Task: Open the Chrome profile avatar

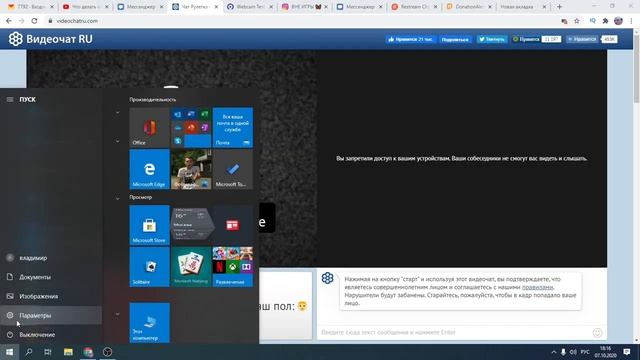Action: (x=618, y=21)
